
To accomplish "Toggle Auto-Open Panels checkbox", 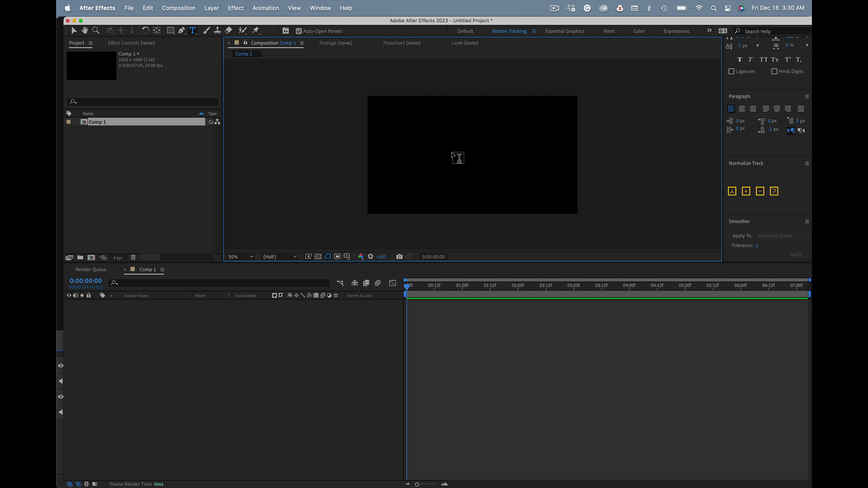I will (298, 30).
